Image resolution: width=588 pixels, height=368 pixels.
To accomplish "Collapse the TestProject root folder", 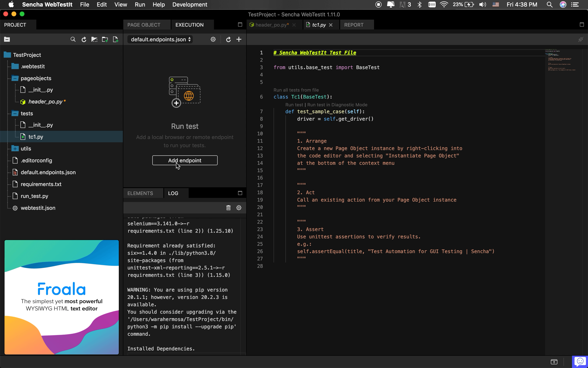I will point(7,55).
